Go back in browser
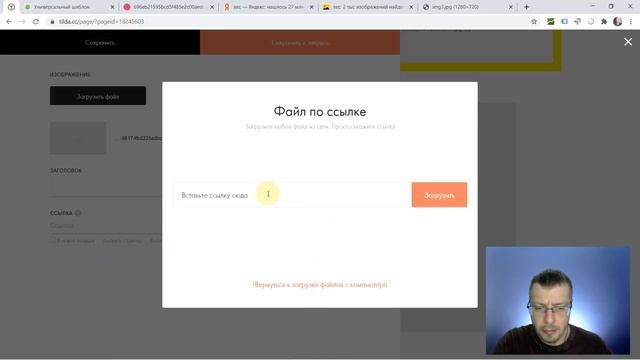The width and height of the screenshot is (640, 360). click(9, 22)
